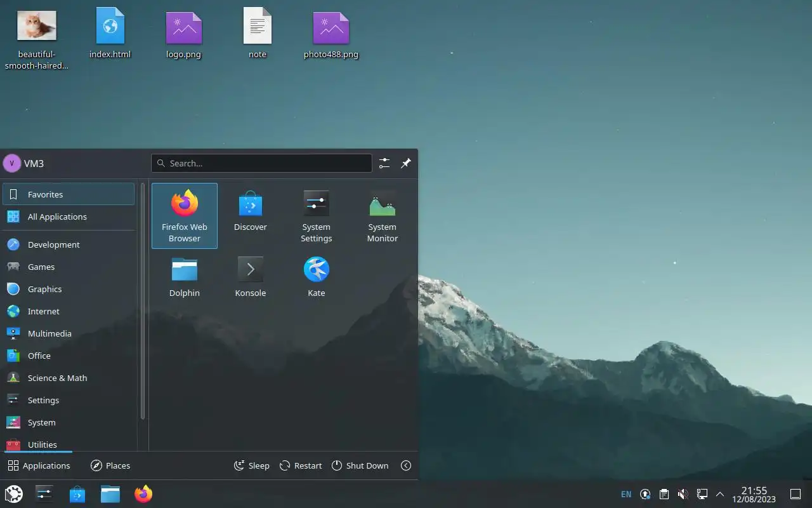Click the VM3 user avatar

11,163
